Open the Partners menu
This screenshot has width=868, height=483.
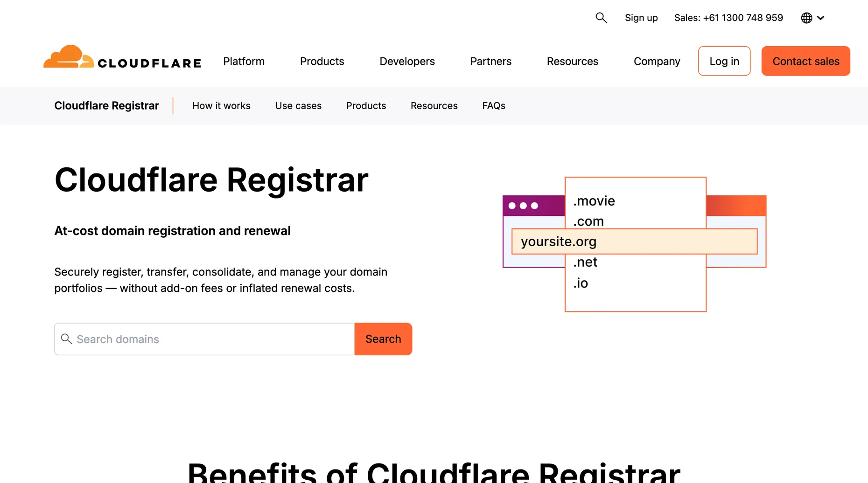pyautogui.click(x=490, y=61)
